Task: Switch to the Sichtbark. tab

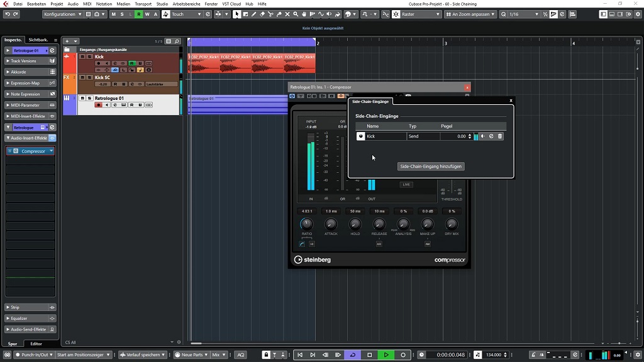Action: 38,40
